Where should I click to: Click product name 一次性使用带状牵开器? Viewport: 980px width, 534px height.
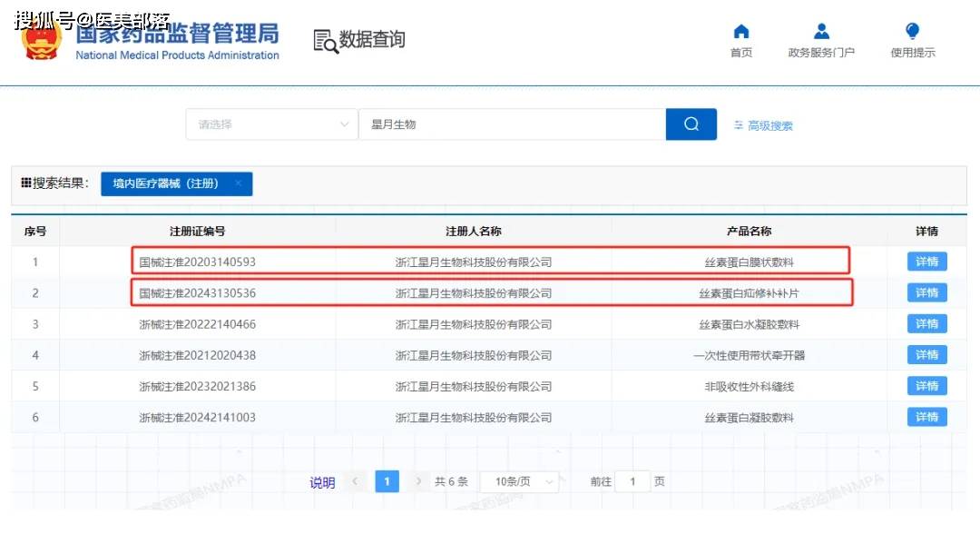point(749,355)
